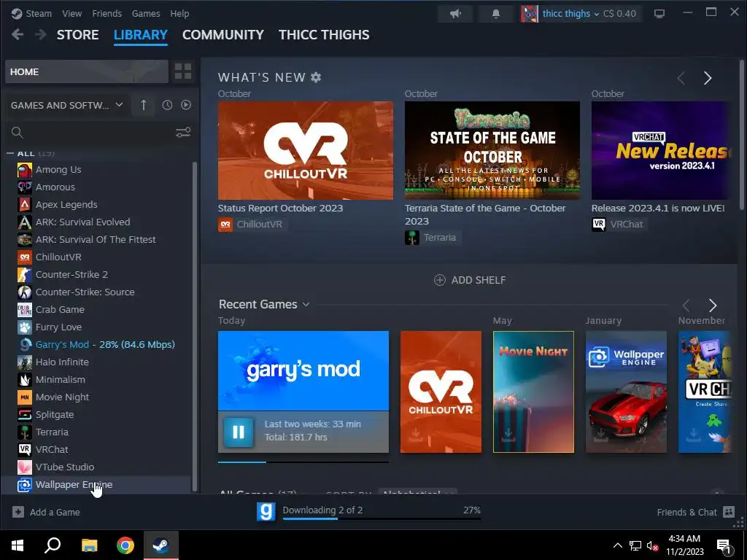Open the Games menu

146,13
